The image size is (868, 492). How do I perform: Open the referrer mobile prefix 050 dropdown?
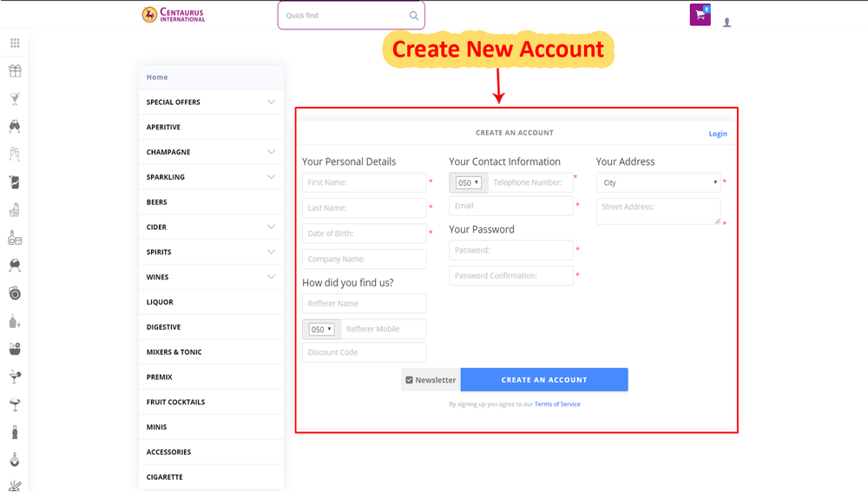[x=321, y=329]
